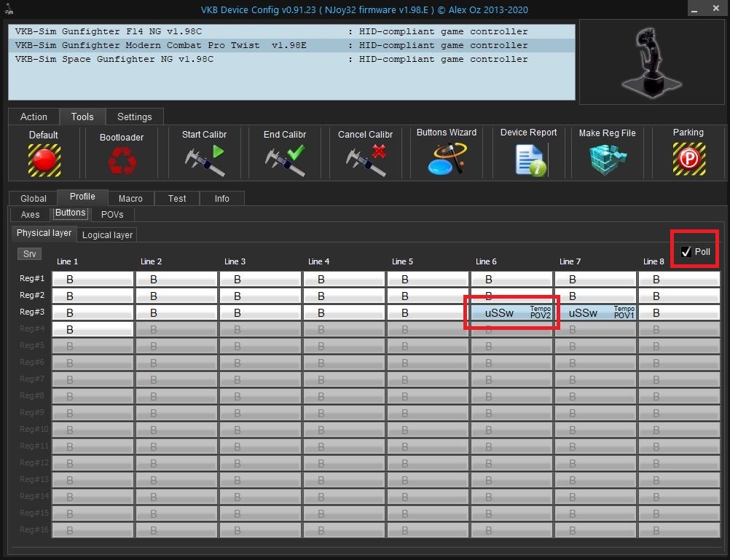Launch the Buttons Wizard icon
Image resolution: width=730 pixels, height=560 pixels.
447,159
